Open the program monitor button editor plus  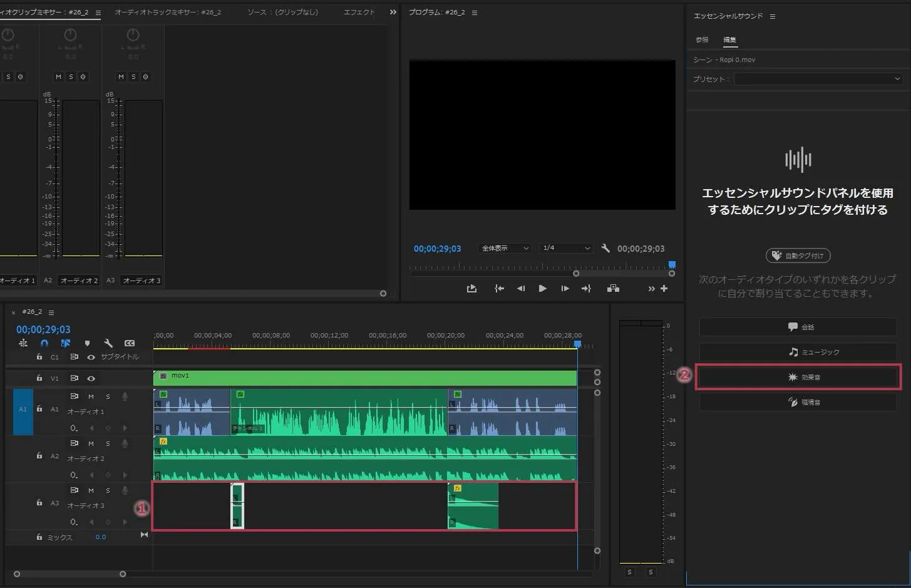point(664,289)
